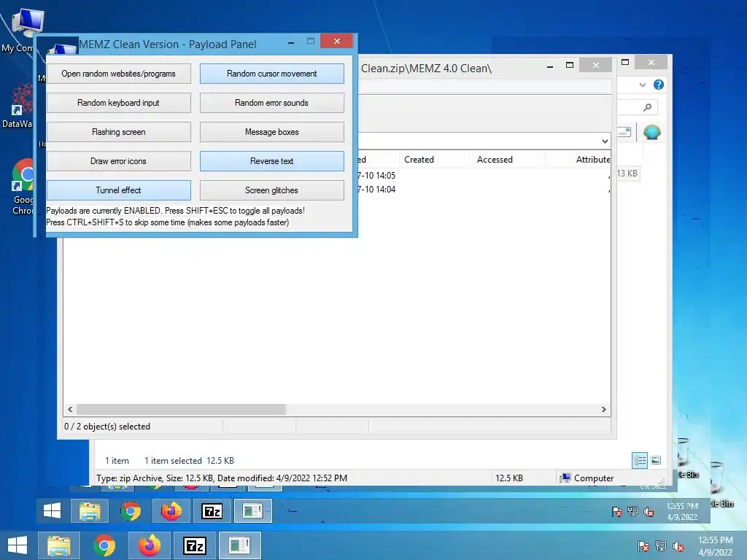Image resolution: width=747 pixels, height=560 pixels.
Task: Open File Explorer from the lowest taskbar
Action: 58,545
